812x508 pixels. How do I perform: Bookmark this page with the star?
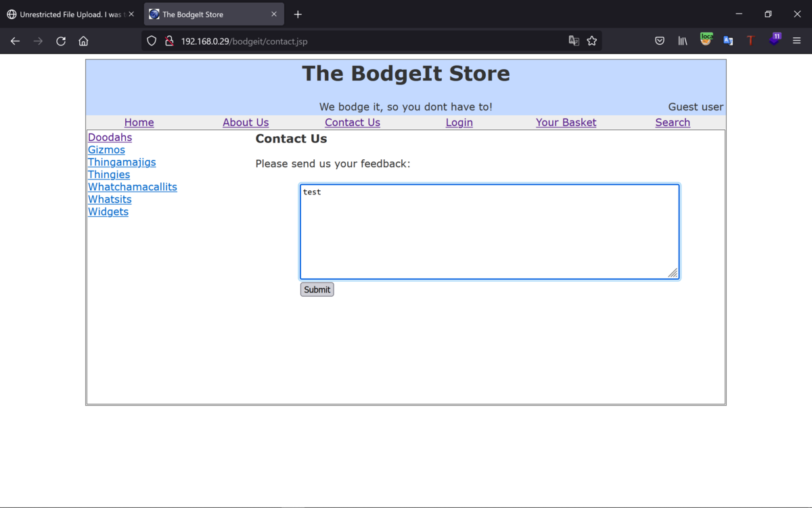tap(592, 41)
